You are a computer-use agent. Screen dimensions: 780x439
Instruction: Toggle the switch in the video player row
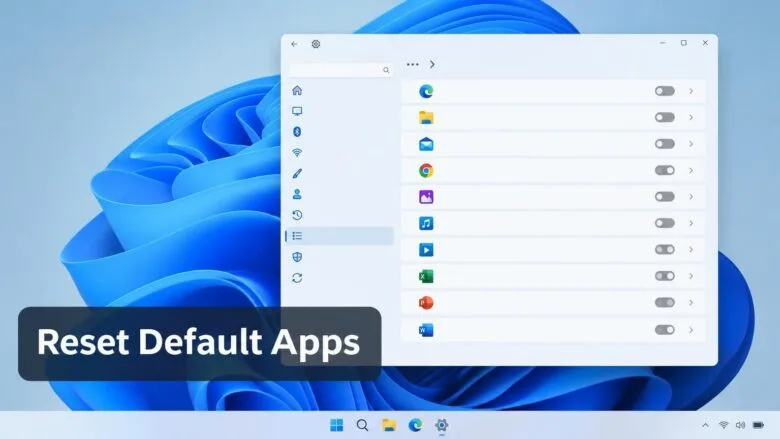665,249
